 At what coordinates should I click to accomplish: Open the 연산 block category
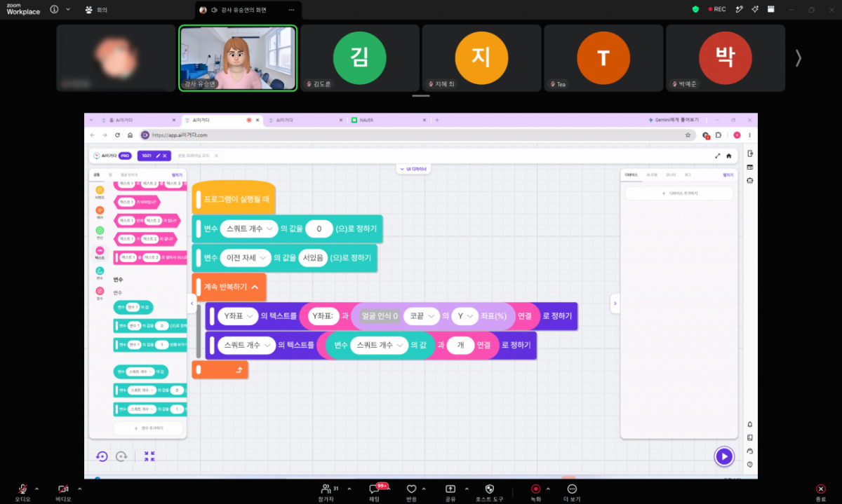point(100,232)
